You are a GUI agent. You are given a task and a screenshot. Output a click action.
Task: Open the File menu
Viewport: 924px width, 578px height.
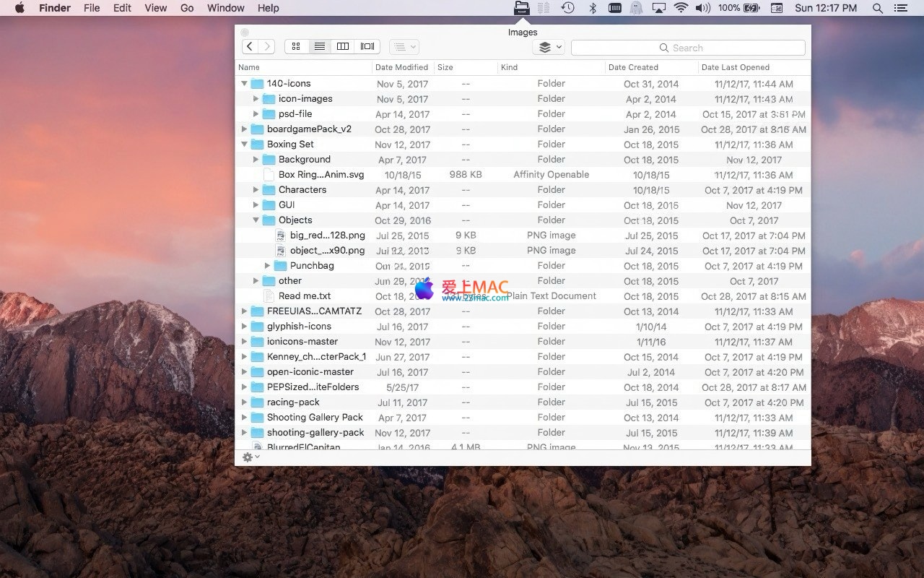[x=92, y=8]
